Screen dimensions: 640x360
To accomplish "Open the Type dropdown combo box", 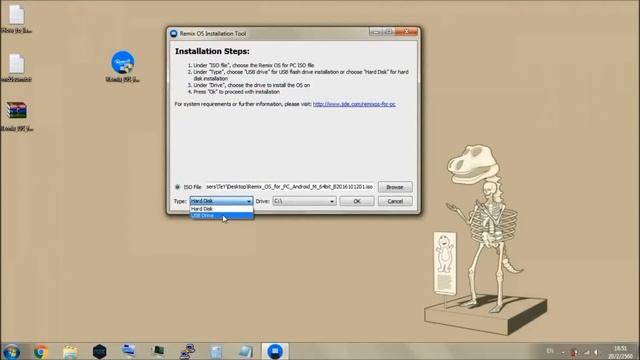I will (x=221, y=201).
